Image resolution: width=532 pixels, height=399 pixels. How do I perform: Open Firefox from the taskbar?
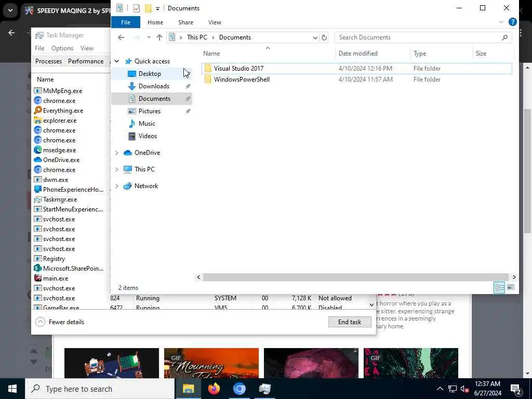pyautogui.click(x=214, y=389)
